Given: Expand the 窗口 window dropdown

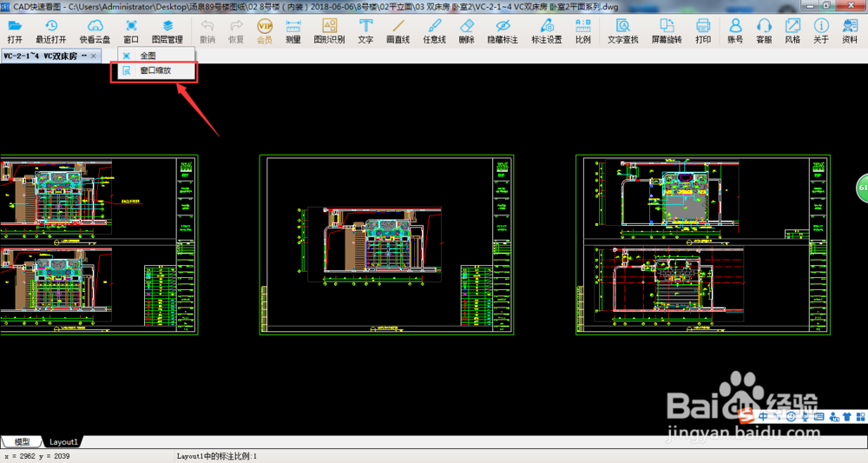Looking at the screenshot, I should (131, 31).
